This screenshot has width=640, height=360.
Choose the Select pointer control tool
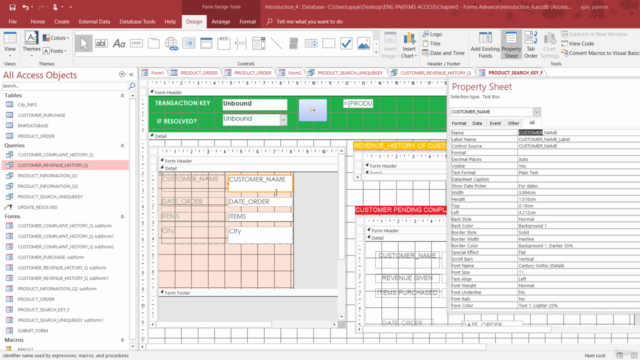click(84, 43)
